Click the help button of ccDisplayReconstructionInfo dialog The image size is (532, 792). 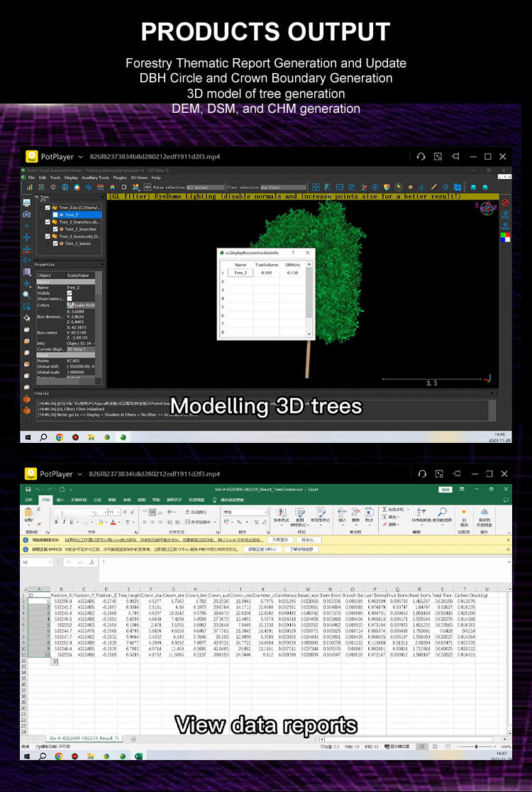tap(293, 253)
